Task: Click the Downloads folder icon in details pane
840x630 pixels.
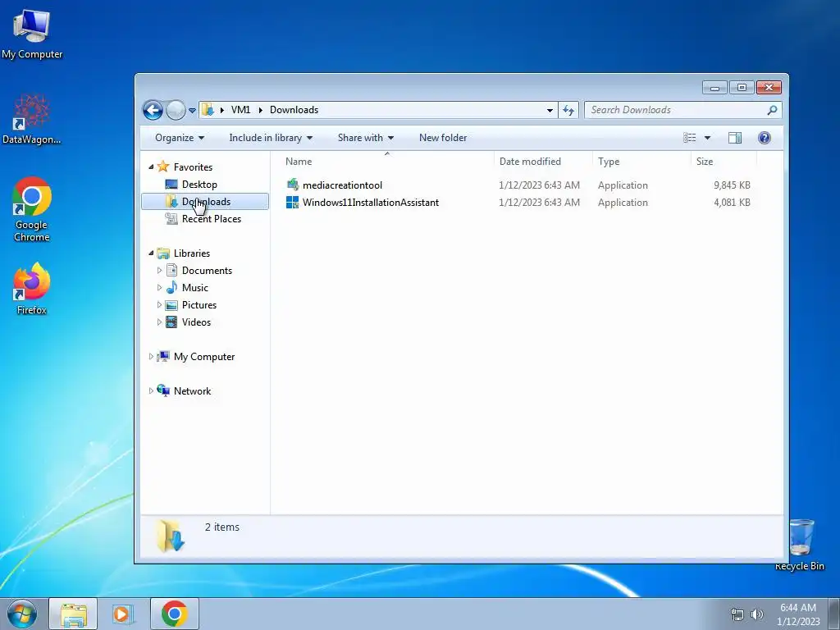Action: pos(171,536)
